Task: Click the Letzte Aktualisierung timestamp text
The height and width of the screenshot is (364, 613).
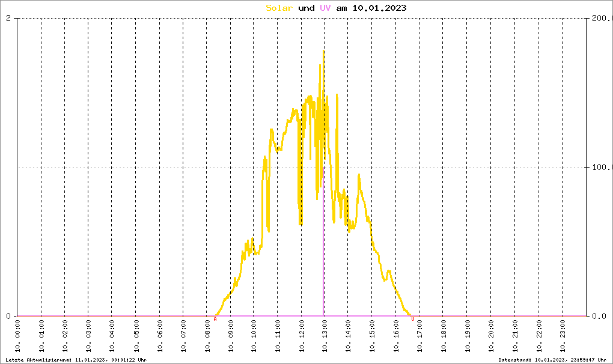Action: (76, 360)
